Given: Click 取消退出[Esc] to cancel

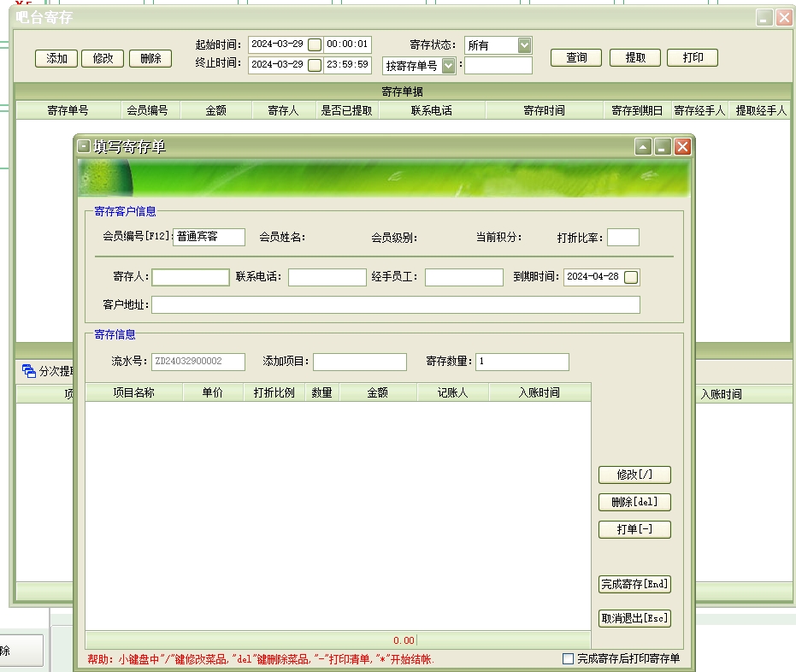Looking at the screenshot, I should [x=634, y=619].
